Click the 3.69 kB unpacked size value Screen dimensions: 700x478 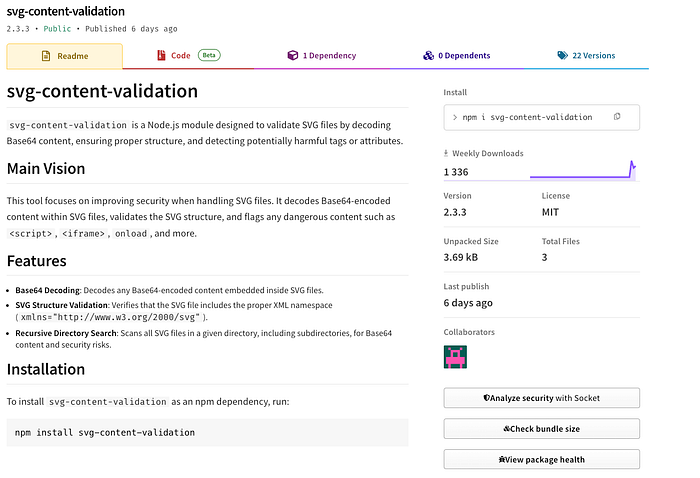[x=461, y=257]
